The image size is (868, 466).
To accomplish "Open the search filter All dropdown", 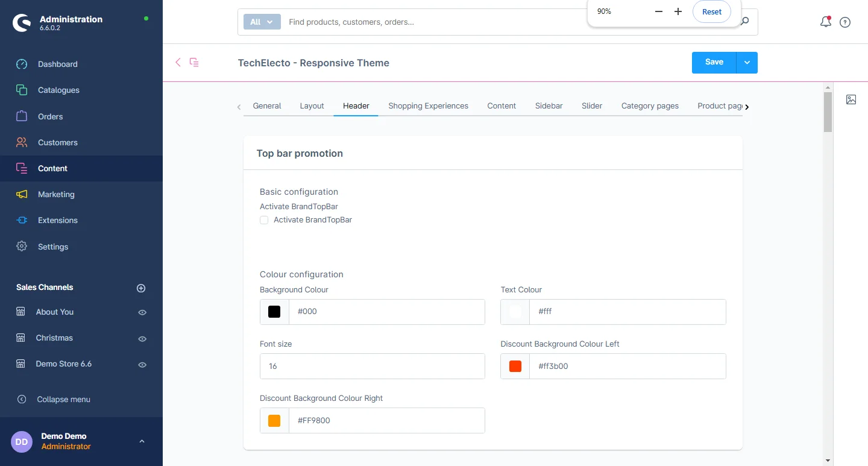I will tap(262, 22).
